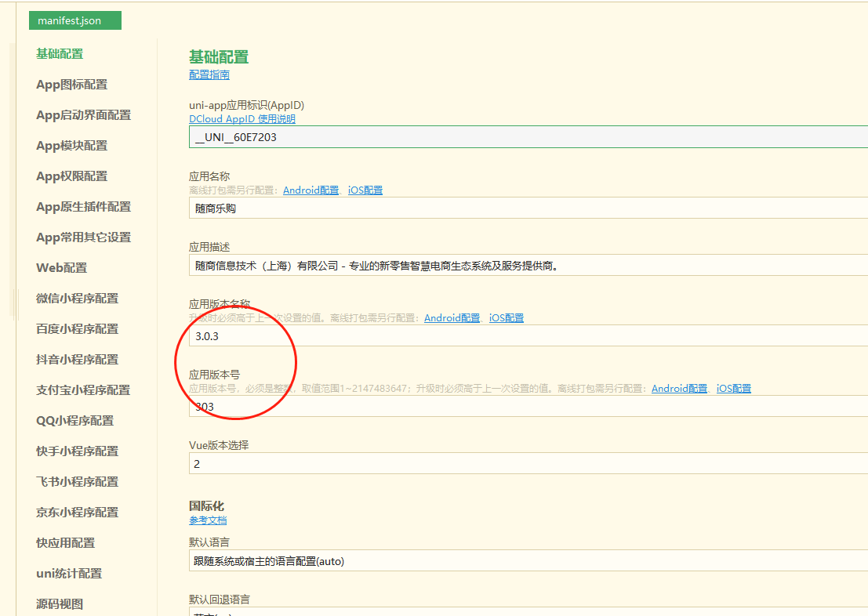Open the 默认语言 dropdown
The image size is (868, 616).
525,561
